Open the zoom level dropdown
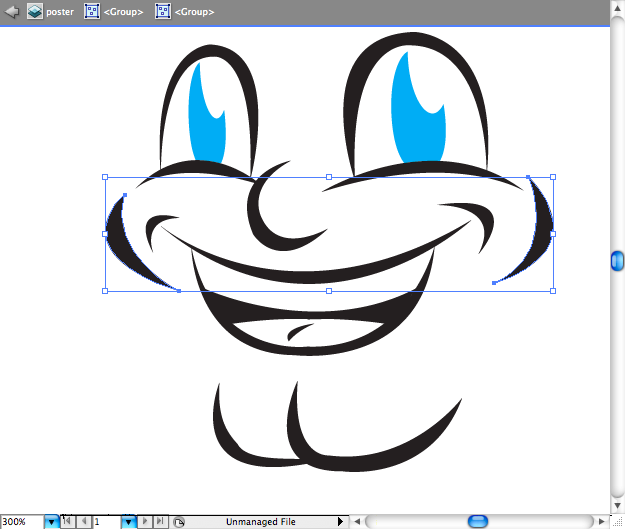 51,522
